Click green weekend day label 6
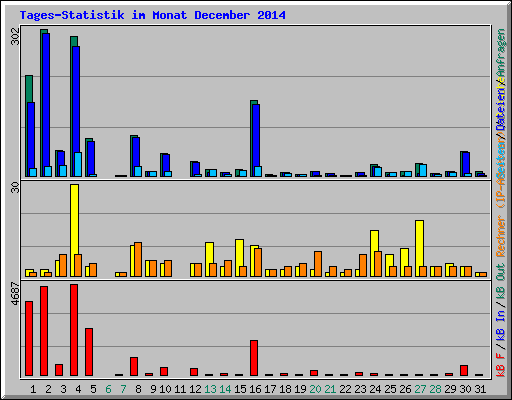This screenshot has width=512, height=400. (108, 389)
